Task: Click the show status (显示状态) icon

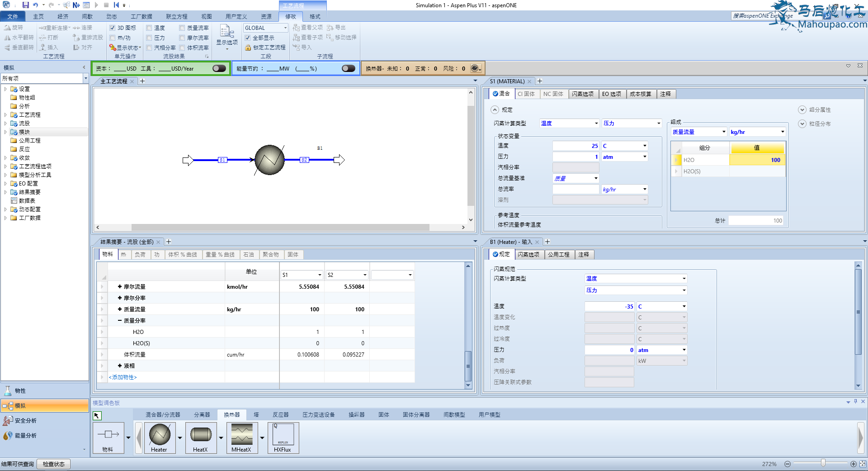Action: [x=113, y=48]
